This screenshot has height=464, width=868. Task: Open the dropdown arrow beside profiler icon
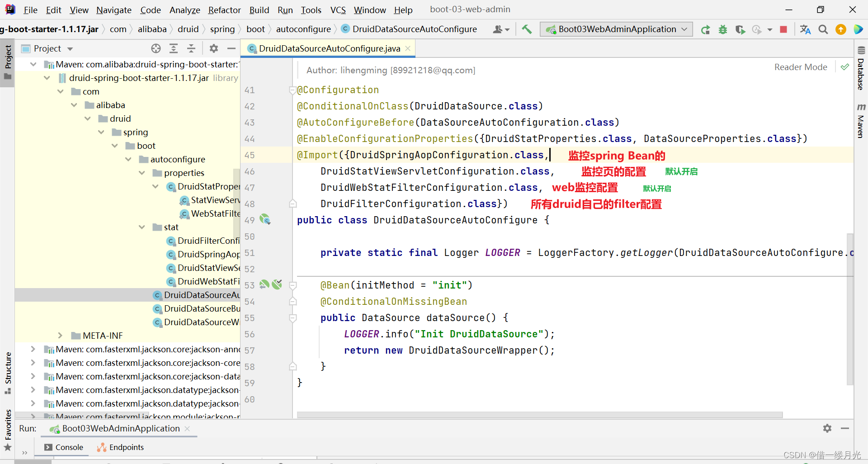769,30
